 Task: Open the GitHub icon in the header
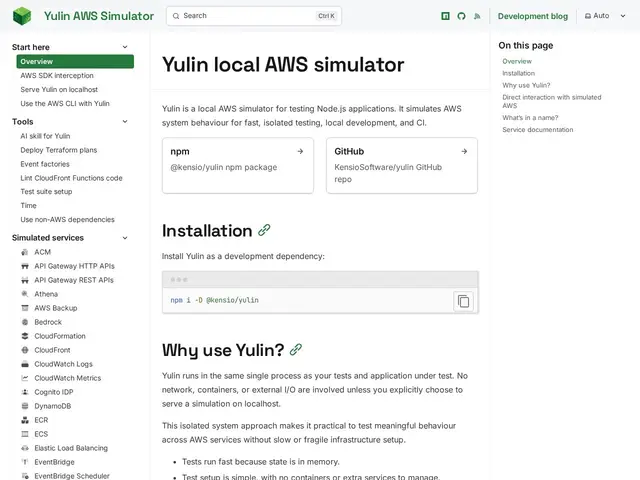coord(461,16)
